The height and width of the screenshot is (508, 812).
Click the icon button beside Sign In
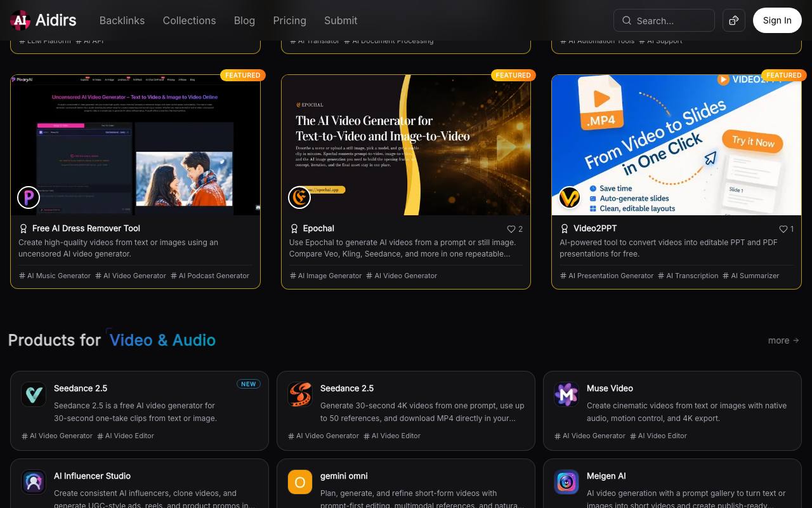(734, 20)
